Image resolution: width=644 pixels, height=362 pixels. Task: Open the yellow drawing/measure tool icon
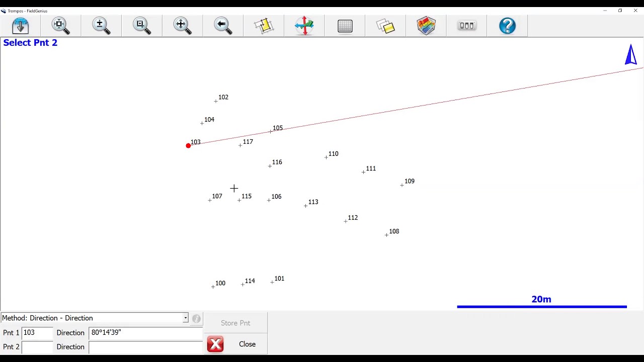[264, 26]
